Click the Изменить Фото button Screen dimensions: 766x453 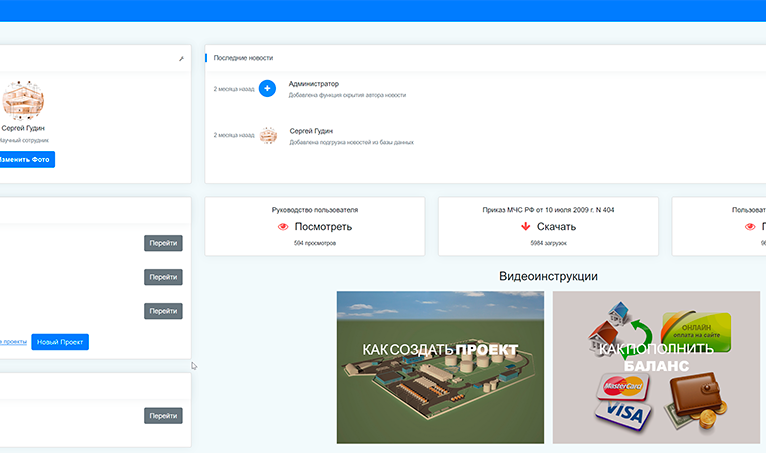tap(26, 159)
